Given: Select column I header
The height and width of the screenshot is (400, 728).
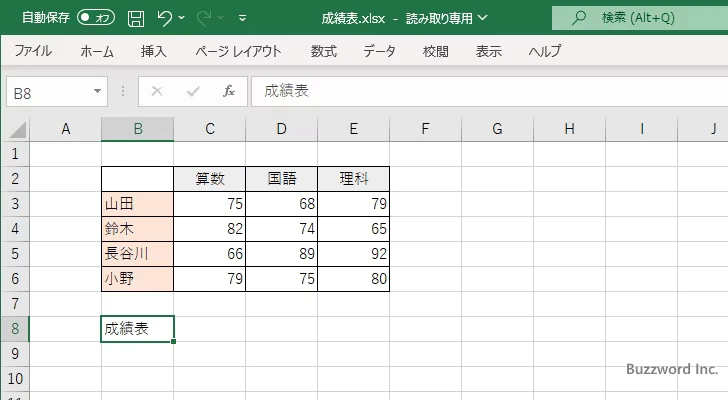Looking at the screenshot, I should 642,129.
